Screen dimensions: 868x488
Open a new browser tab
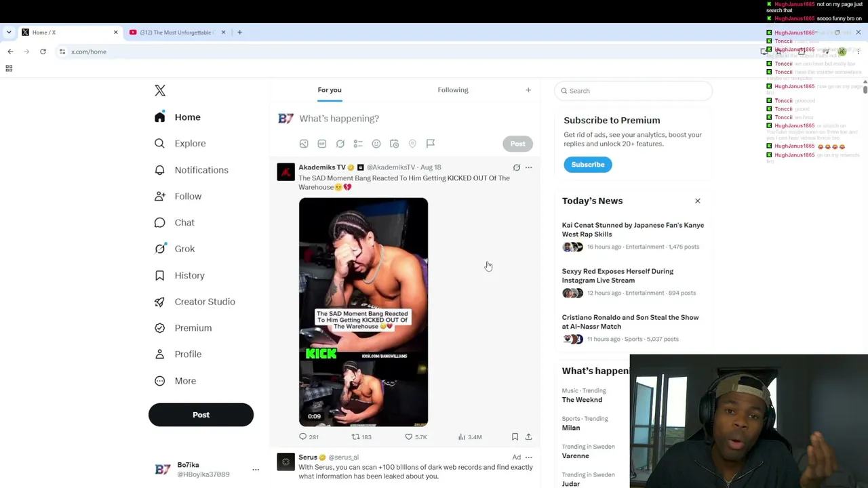coord(239,33)
